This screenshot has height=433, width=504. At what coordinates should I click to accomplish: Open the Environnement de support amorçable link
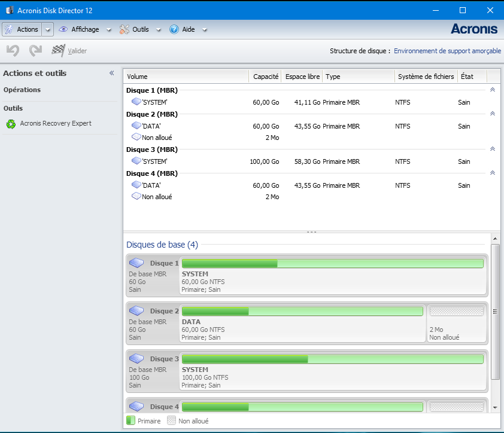pyautogui.click(x=447, y=51)
